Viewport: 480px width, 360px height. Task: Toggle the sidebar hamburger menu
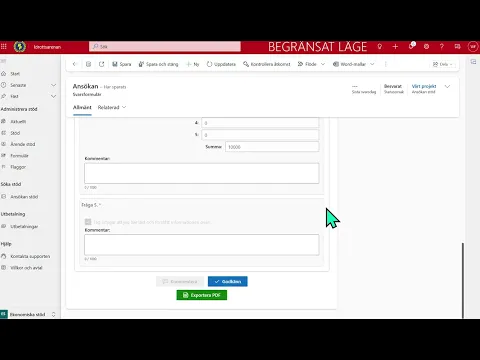click(x=3, y=61)
